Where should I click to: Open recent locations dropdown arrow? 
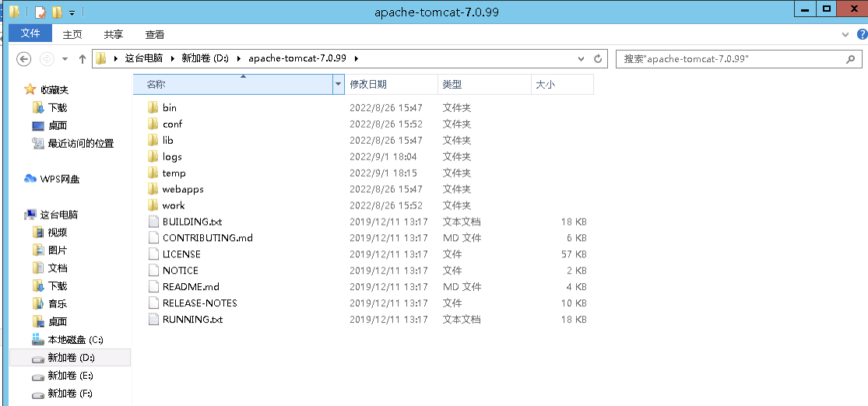65,59
